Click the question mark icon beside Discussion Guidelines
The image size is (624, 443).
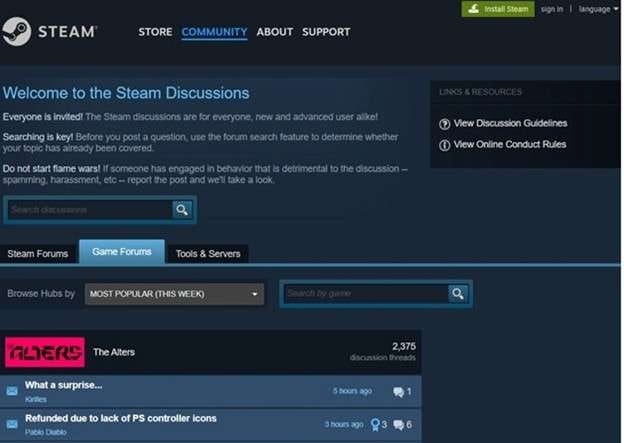point(445,124)
